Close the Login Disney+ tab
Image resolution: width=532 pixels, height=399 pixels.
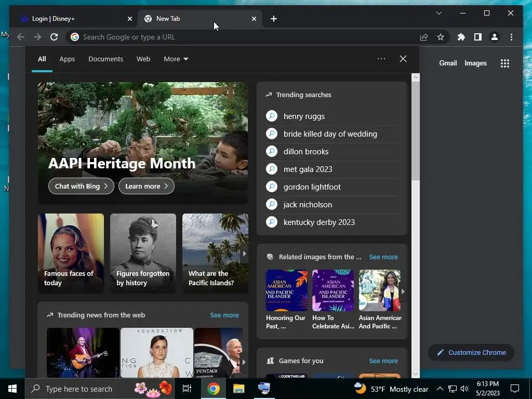click(x=129, y=19)
